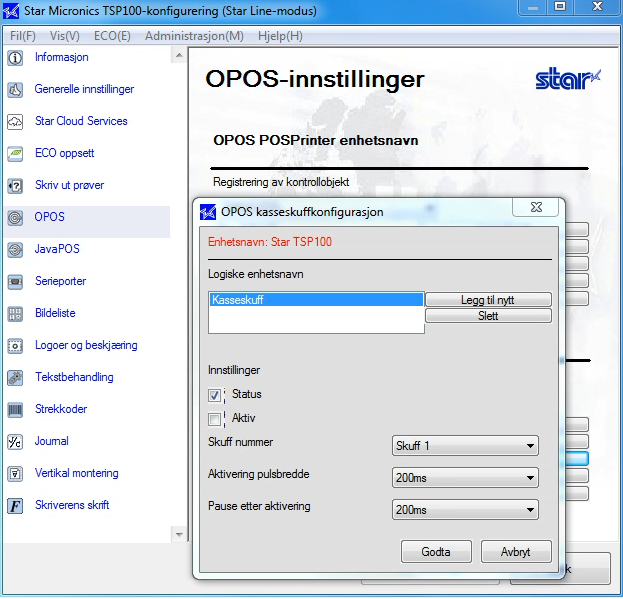This screenshot has width=623, height=599.
Task: Open the Hjelp(H) menu
Action: point(280,36)
